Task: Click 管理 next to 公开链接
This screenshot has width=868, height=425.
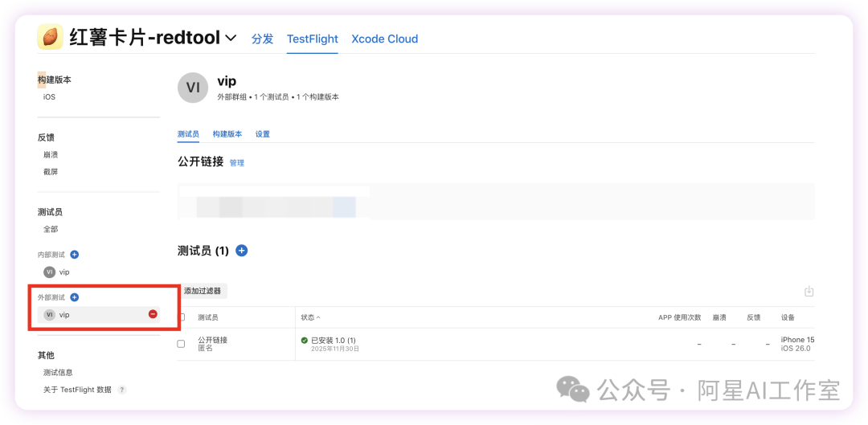Action: [x=237, y=163]
